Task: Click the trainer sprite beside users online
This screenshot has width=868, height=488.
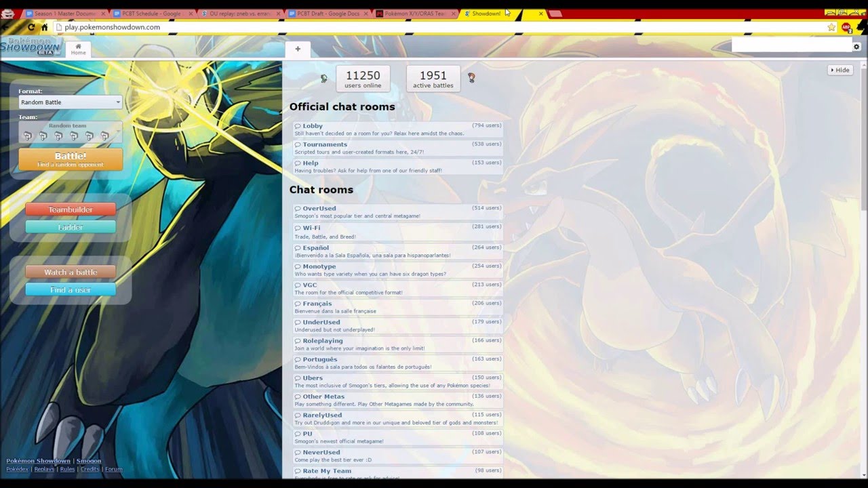Action: 324,79
